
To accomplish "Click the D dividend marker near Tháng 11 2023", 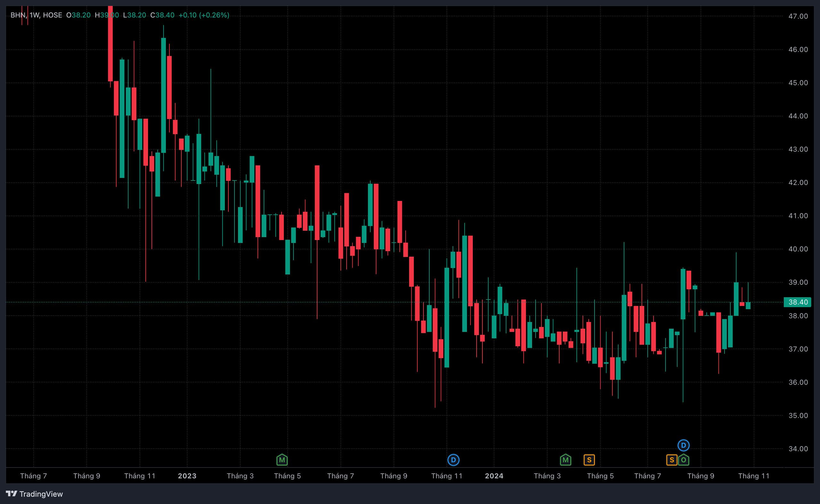I will point(453,460).
